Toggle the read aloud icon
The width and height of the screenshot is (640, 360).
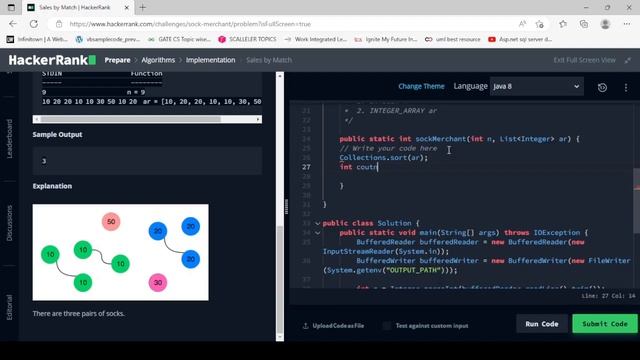coord(522,24)
